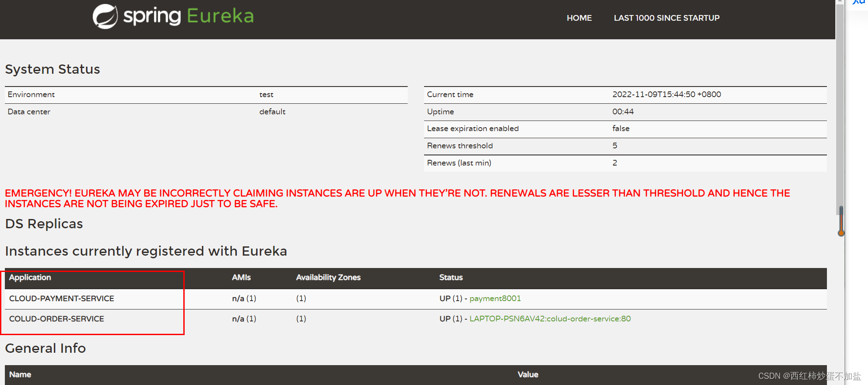Click UP (1) status in payment row

click(451, 298)
